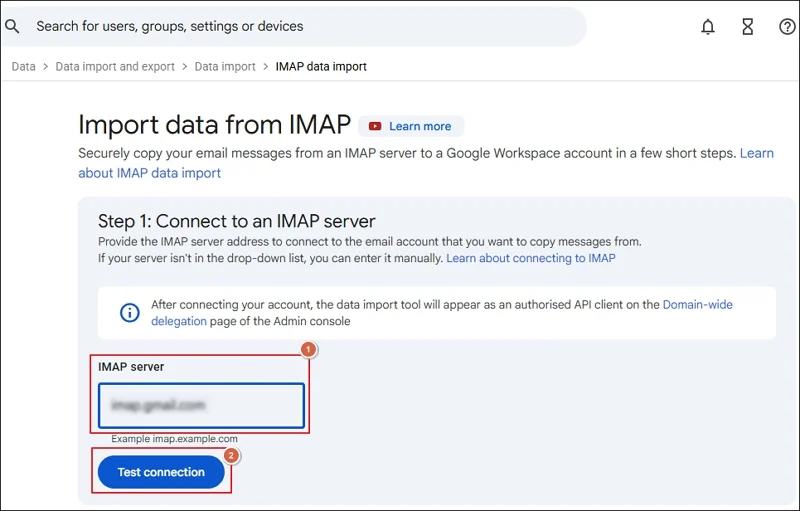This screenshot has width=800, height=511.
Task: Open the Learn more video button
Action: (x=411, y=126)
